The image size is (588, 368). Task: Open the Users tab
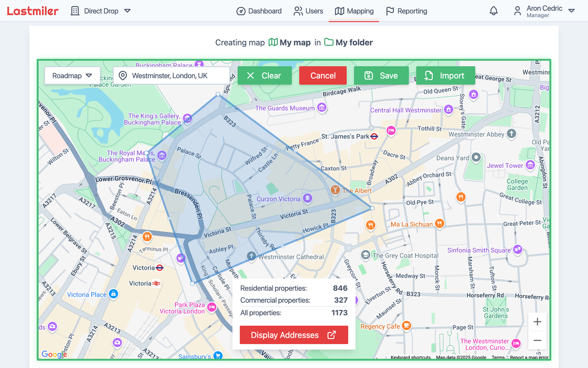coord(308,11)
